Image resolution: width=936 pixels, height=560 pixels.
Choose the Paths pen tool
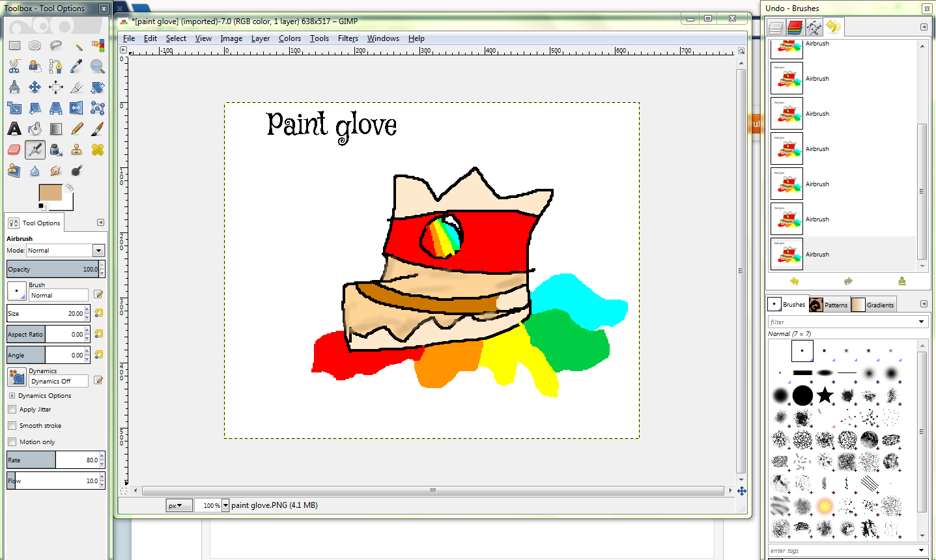56,66
